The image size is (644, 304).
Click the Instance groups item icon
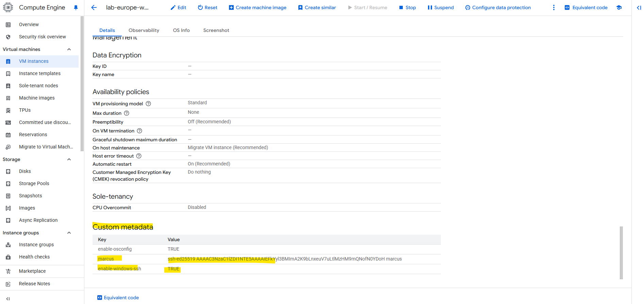click(8, 245)
